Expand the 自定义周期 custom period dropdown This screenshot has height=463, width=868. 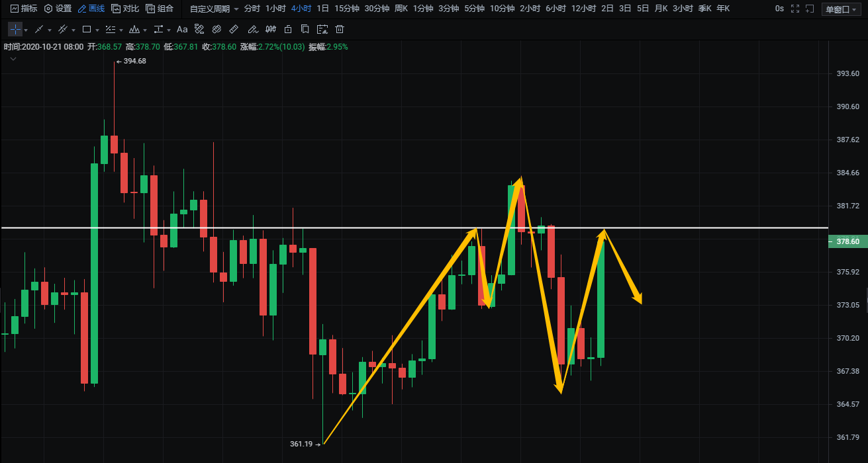[214, 9]
